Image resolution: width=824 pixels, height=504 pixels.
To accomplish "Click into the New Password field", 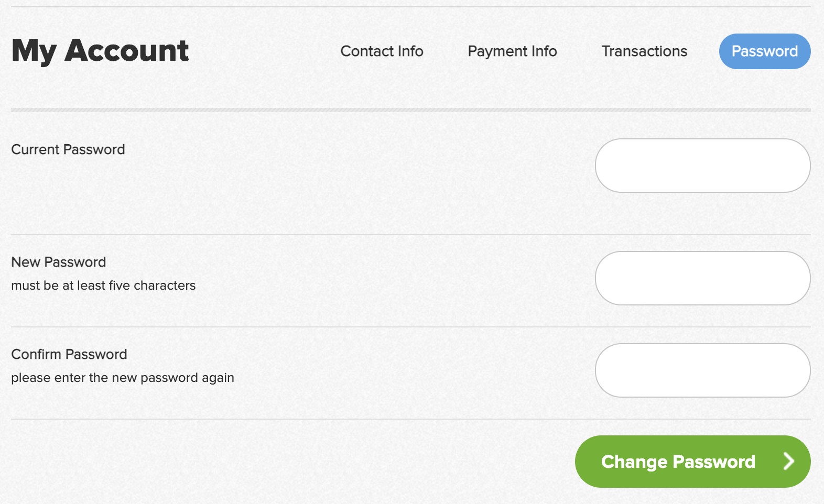I will (x=703, y=278).
